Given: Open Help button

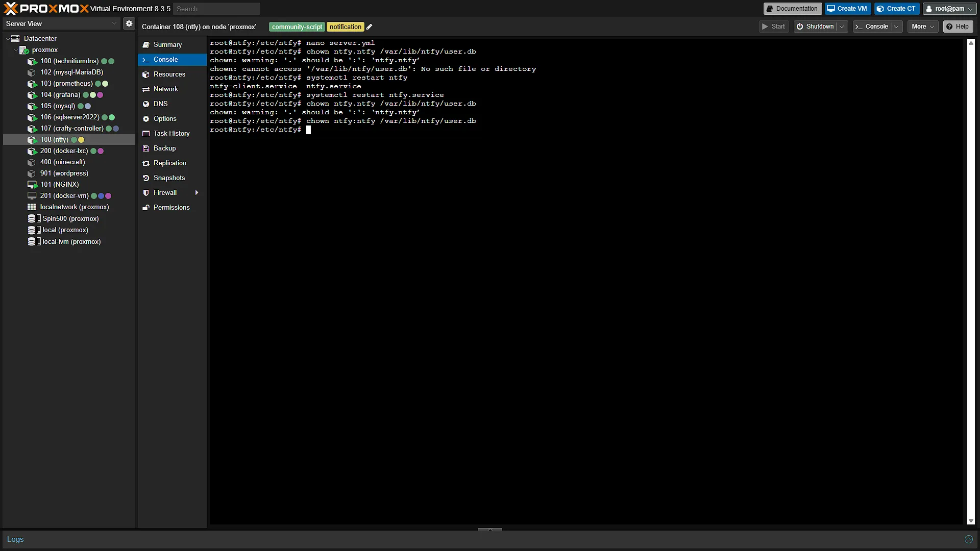Looking at the screenshot, I should pyautogui.click(x=958, y=27).
